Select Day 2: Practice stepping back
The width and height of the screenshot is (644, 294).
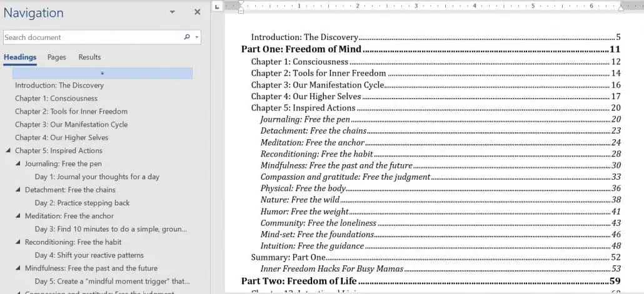[82, 203]
